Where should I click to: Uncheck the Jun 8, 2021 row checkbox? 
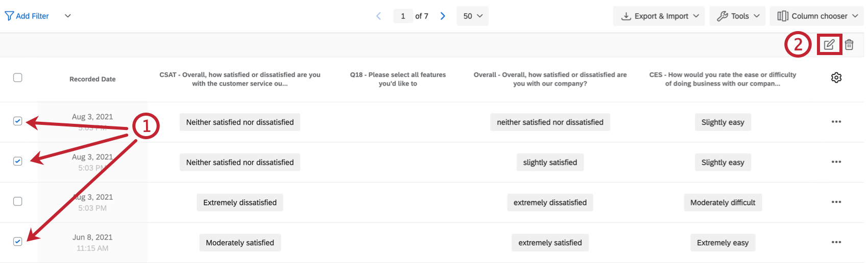[x=18, y=242]
